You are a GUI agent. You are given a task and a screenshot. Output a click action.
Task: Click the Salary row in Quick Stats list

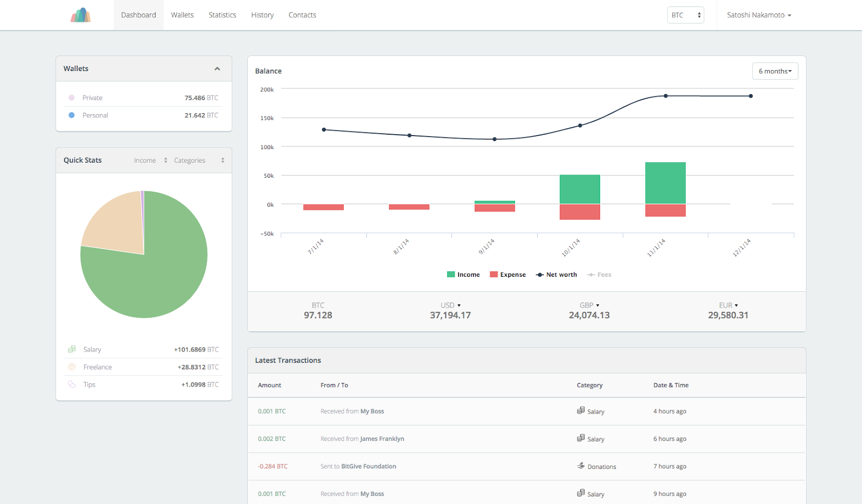pyautogui.click(x=144, y=349)
